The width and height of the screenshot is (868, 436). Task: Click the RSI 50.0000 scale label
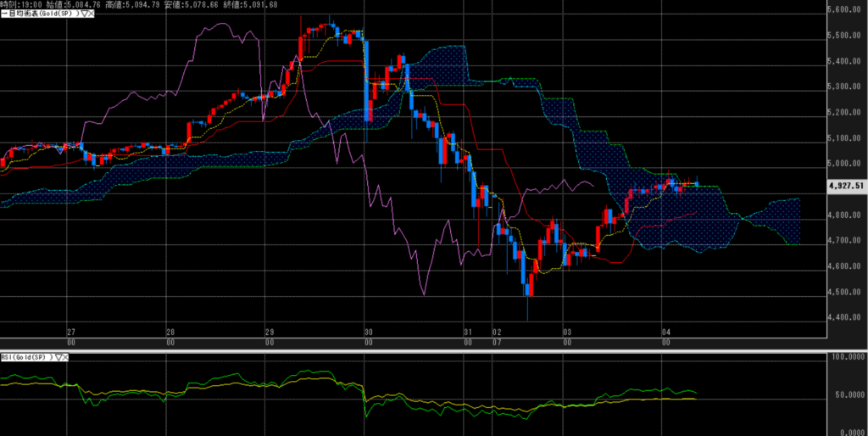[848, 395]
